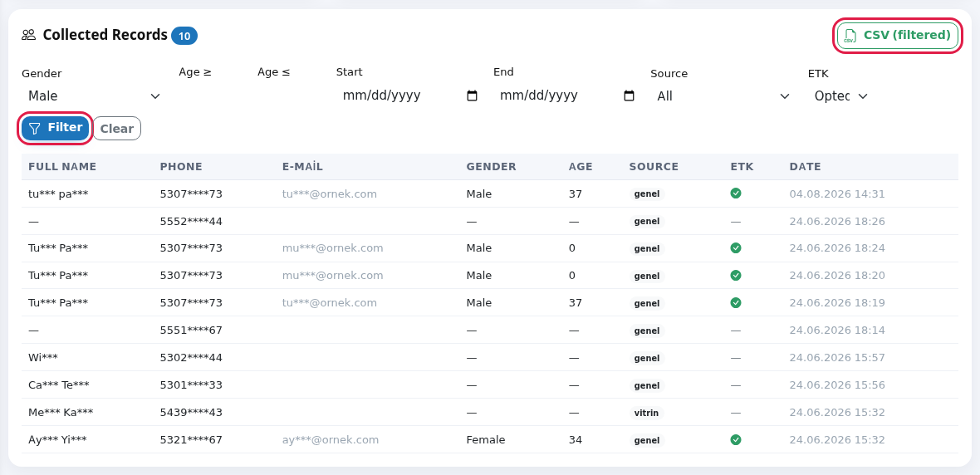Click the GENDER column header
Viewport: 980px width, 475px height.
(492, 167)
